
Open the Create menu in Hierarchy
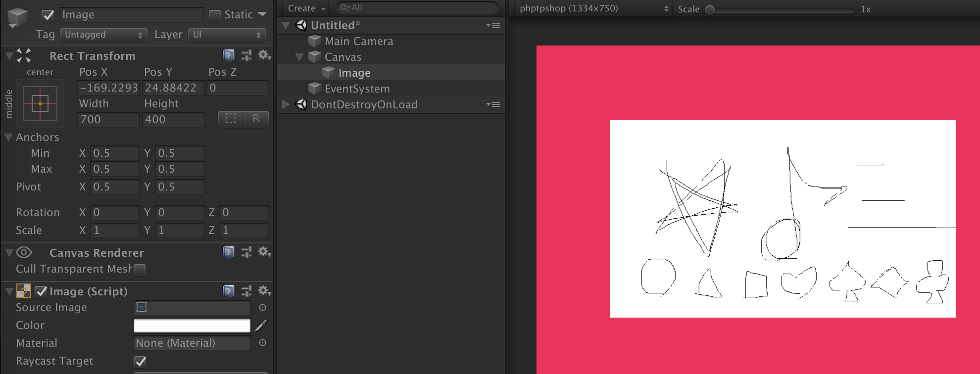click(306, 8)
